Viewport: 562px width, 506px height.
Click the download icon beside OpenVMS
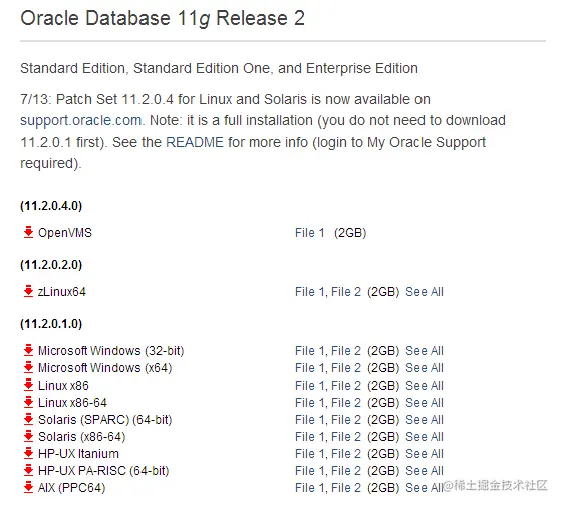click(28, 232)
